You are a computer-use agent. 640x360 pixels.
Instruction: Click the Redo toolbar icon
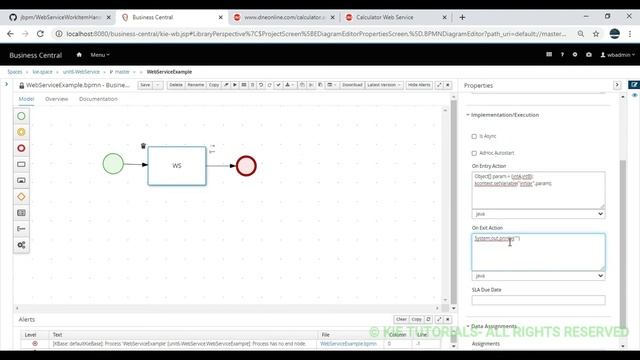269,85
